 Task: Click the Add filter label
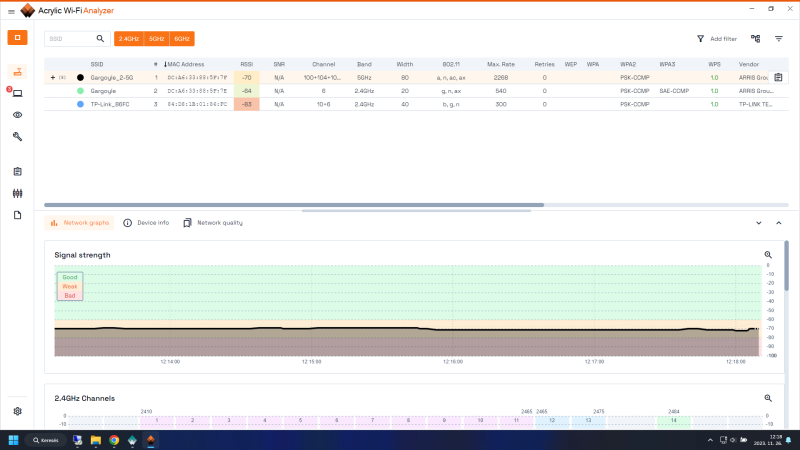tap(723, 39)
